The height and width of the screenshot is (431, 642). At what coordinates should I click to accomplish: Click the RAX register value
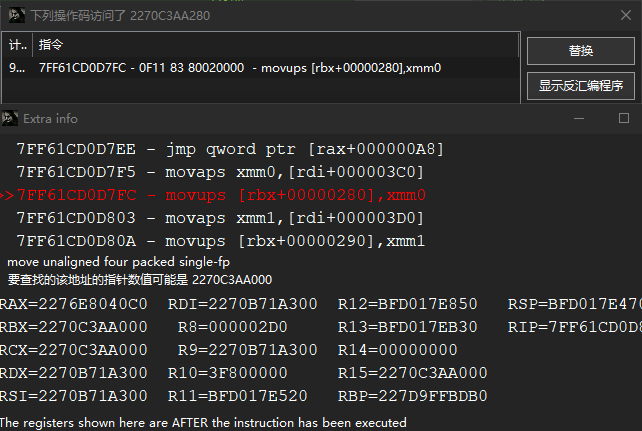point(74,304)
